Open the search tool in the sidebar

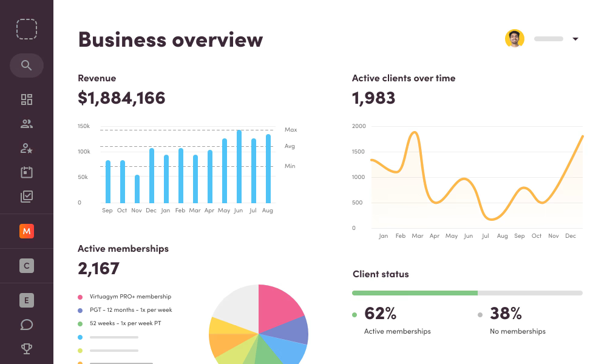click(26, 66)
